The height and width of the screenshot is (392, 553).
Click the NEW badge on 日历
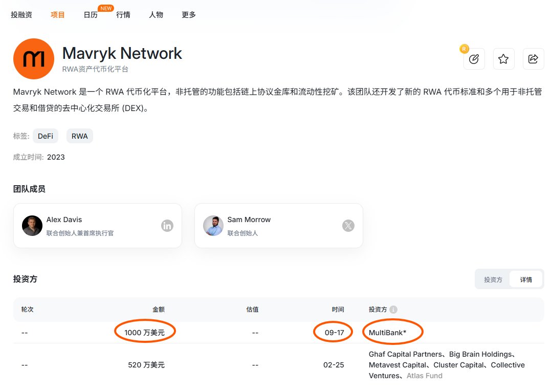[106, 8]
